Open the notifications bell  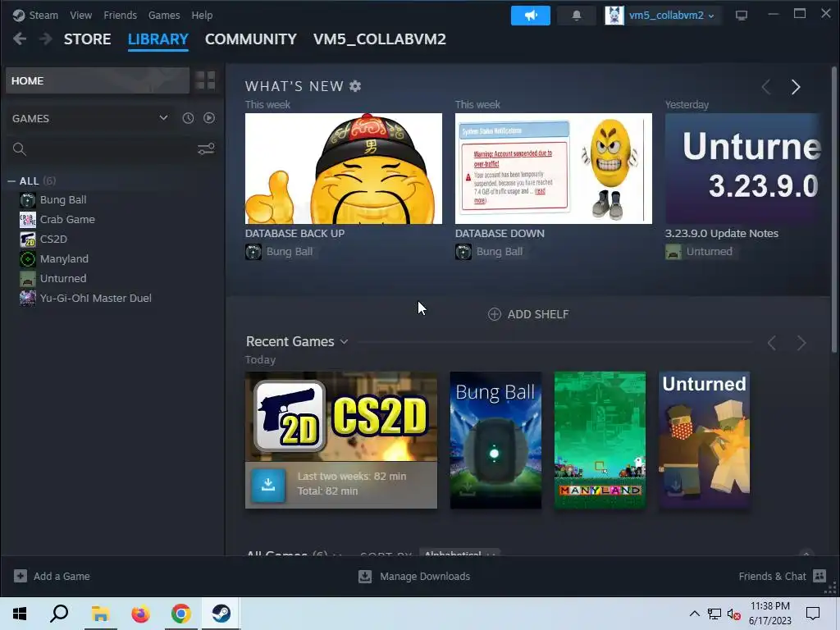pos(577,15)
